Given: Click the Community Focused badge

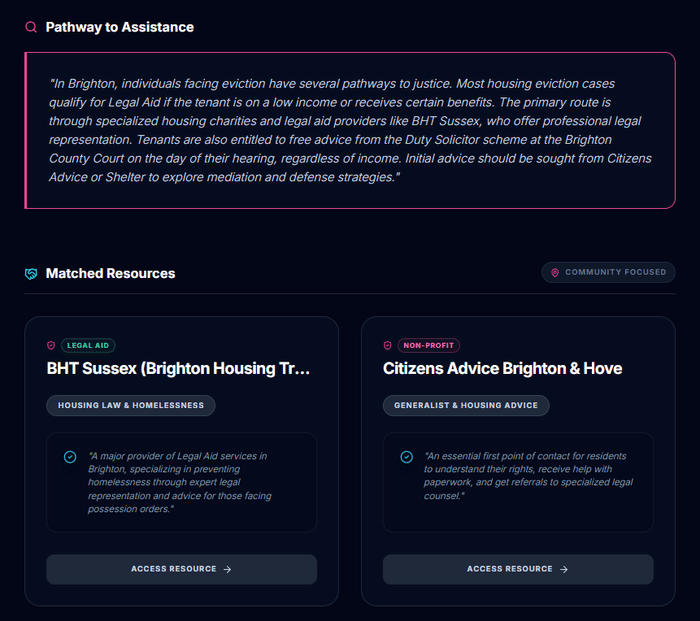Looking at the screenshot, I should click(x=608, y=272).
